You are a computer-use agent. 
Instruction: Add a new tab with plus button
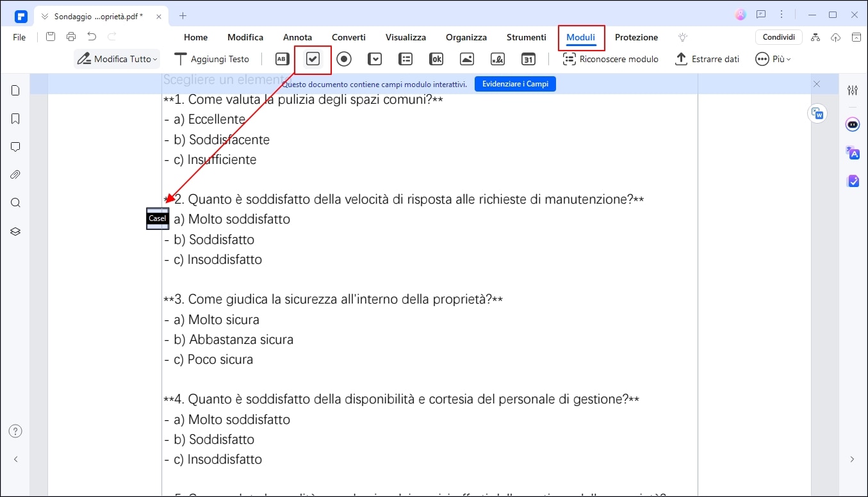click(x=183, y=15)
